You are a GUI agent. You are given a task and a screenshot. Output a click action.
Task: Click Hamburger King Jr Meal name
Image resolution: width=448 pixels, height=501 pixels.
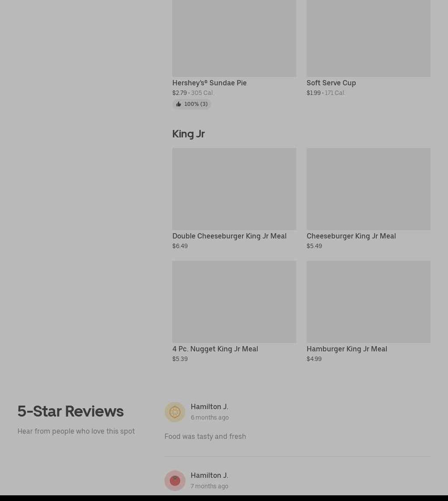346,349
